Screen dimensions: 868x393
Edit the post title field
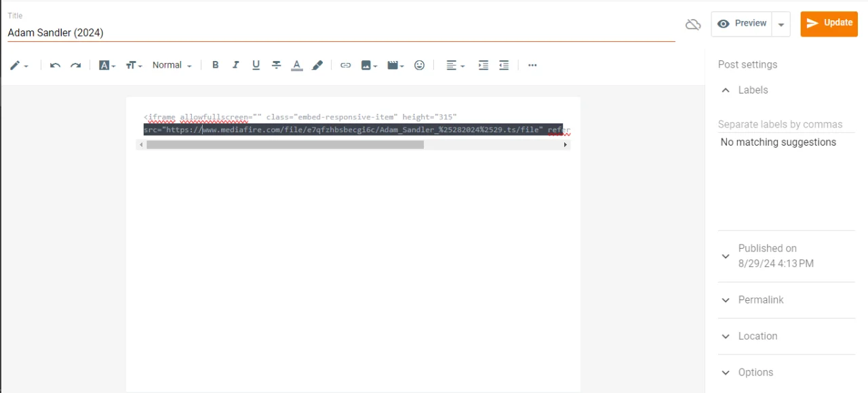(341, 33)
